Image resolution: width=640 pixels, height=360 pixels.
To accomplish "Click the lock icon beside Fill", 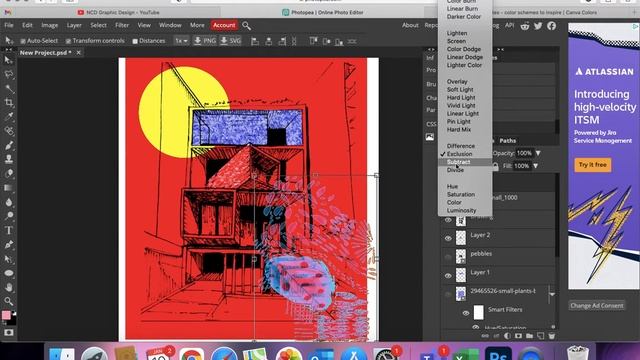I will 495,166.
